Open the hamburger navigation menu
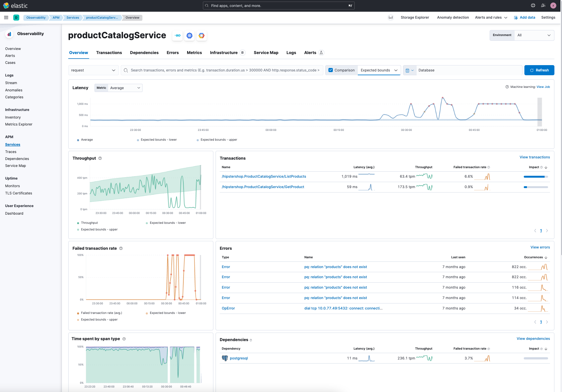The height and width of the screenshot is (392, 562). (x=6, y=18)
